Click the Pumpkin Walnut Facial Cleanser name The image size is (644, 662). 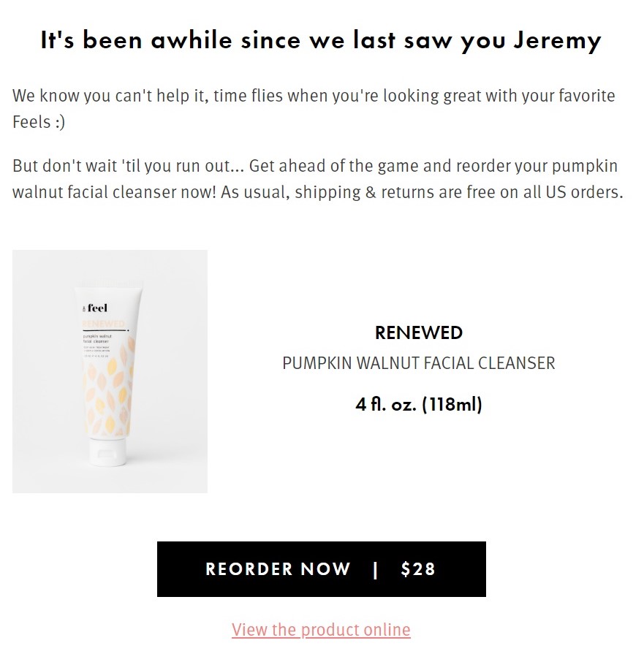pos(419,363)
